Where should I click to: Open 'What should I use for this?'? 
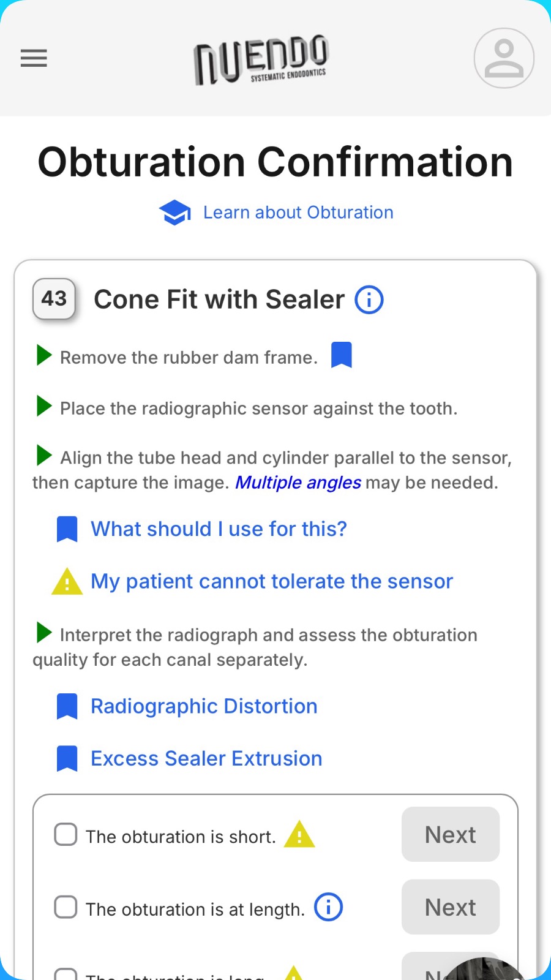click(x=219, y=529)
